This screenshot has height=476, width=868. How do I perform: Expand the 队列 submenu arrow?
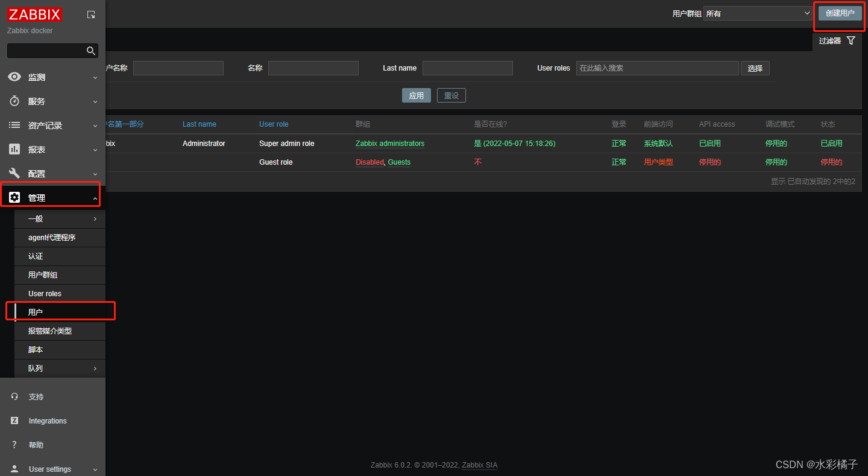click(x=95, y=369)
